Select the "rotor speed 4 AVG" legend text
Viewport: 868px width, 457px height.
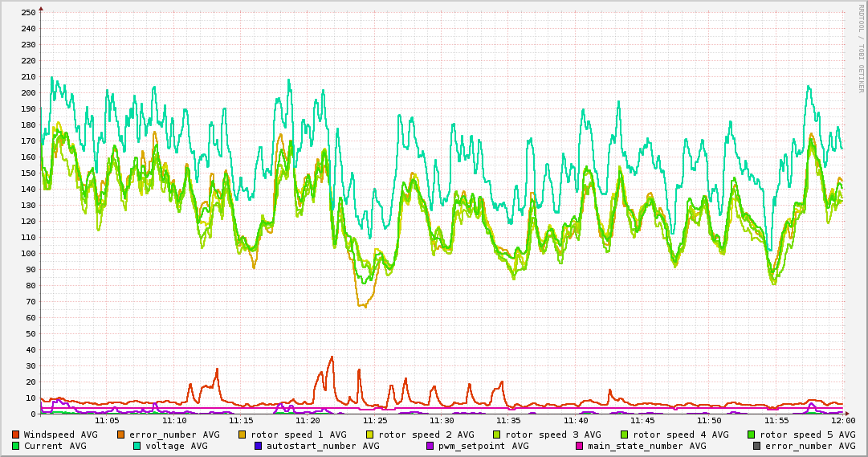point(681,435)
